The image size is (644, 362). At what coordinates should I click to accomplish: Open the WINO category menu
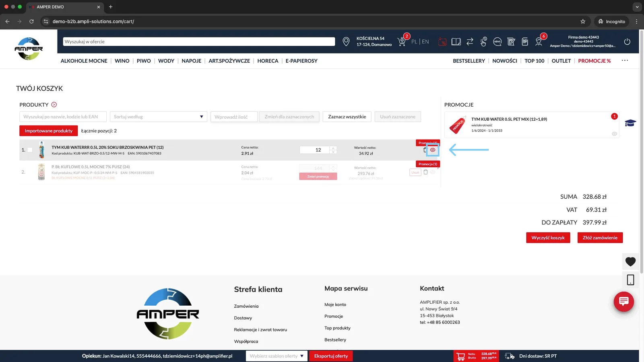pyautogui.click(x=122, y=61)
